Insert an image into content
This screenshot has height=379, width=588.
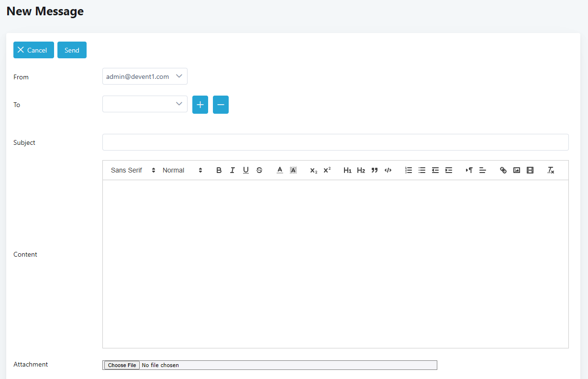[516, 170]
